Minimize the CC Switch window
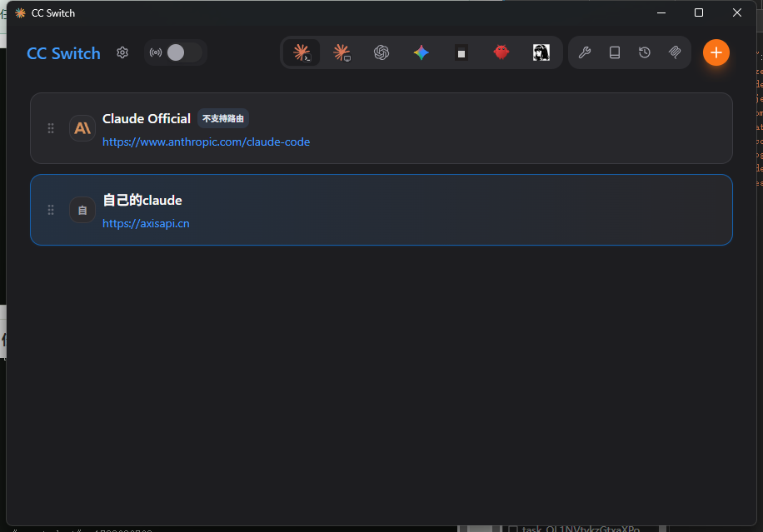Viewport: 763px width, 532px height. [661, 13]
